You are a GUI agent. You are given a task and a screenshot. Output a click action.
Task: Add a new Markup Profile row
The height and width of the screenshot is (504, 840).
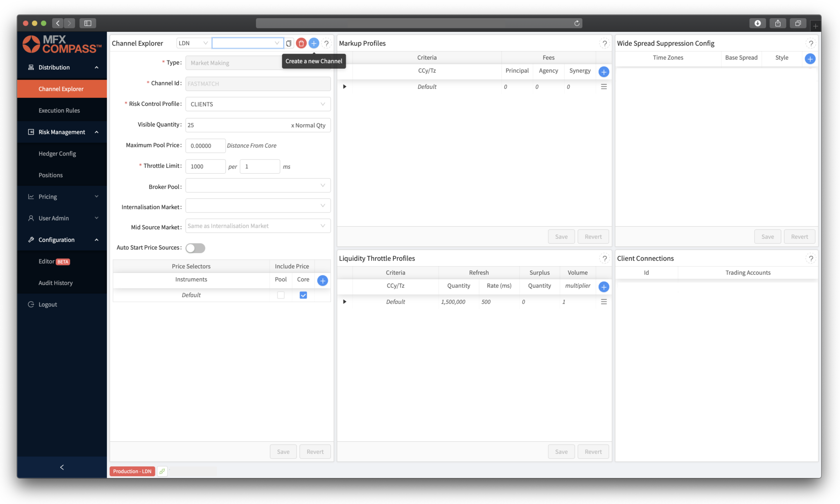click(604, 72)
